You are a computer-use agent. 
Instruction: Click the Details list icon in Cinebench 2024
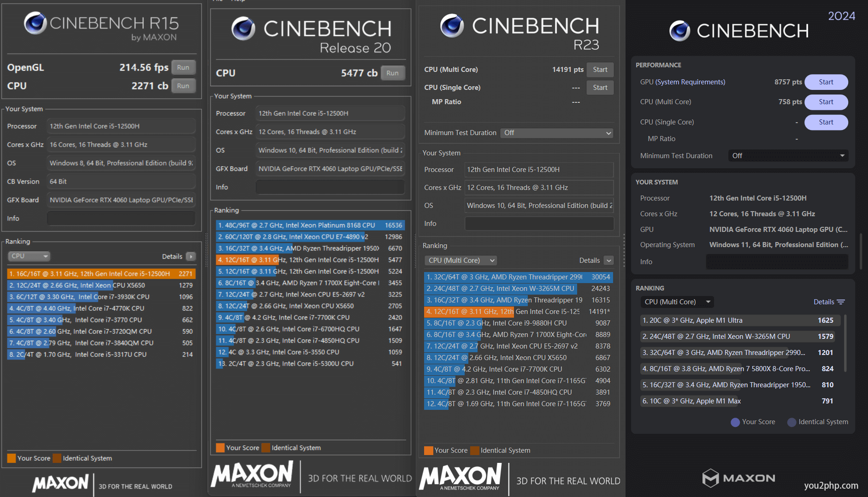pyautogui.click(x=841, y=302)
